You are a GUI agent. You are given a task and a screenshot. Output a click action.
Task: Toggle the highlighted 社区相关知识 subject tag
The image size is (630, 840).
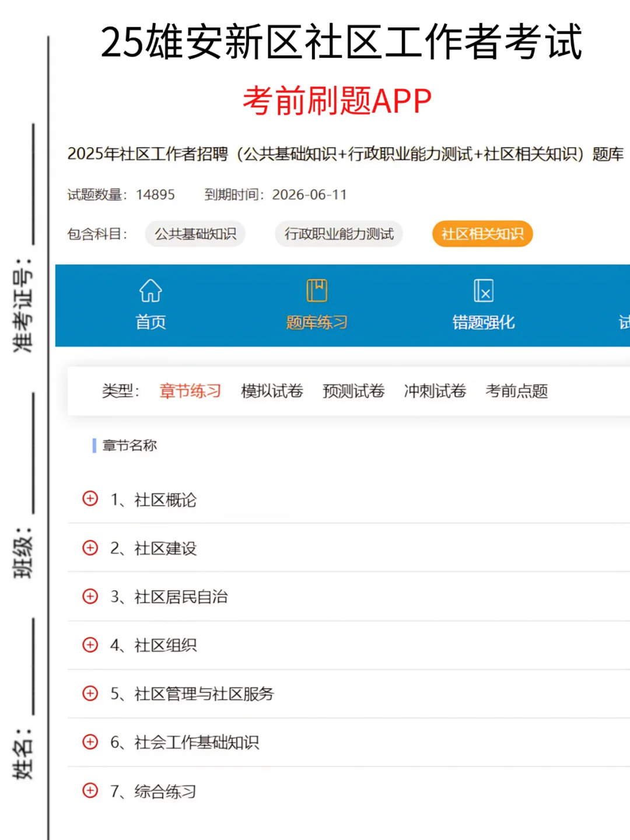[482, 234]
